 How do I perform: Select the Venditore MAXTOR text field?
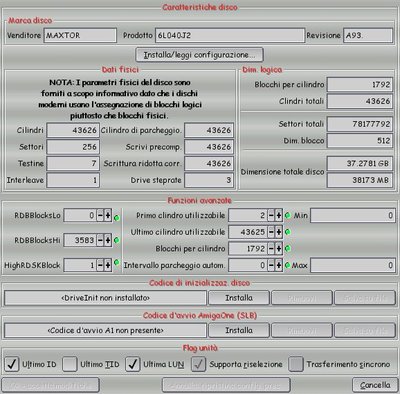(x=80, y=35)
